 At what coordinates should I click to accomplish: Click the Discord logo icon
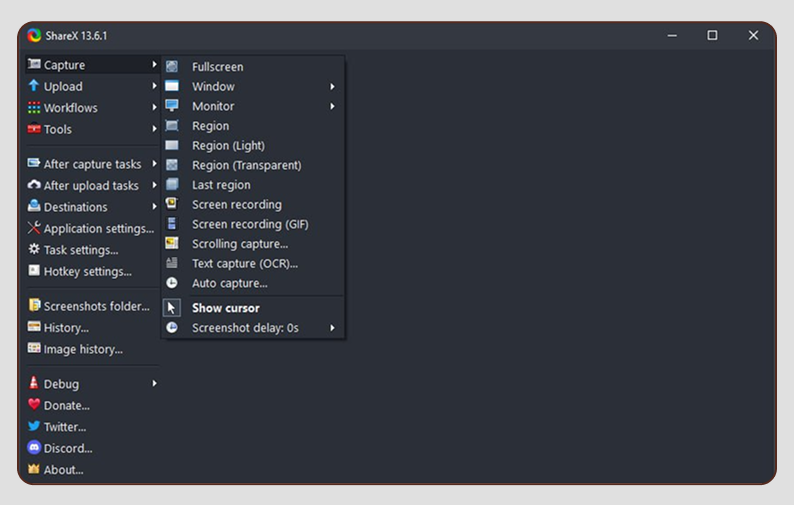(34, 447)
